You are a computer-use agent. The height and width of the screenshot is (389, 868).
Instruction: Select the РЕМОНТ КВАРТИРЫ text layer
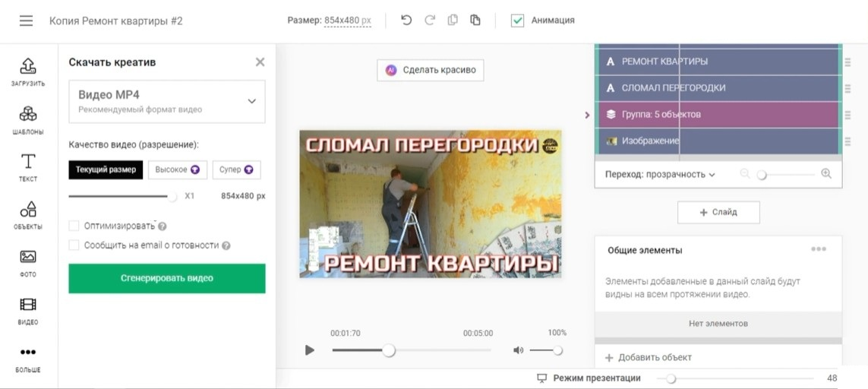pyautogui.click(x=719, y=62)
